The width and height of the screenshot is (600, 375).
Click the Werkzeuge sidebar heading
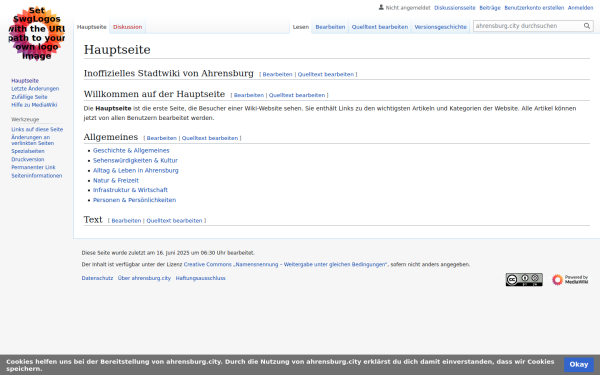25,119
